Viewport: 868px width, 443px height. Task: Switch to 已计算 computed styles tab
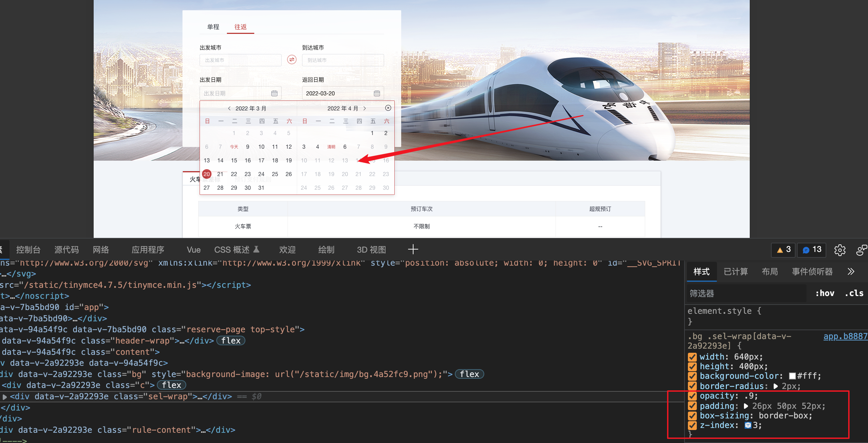tap(736, 272)
